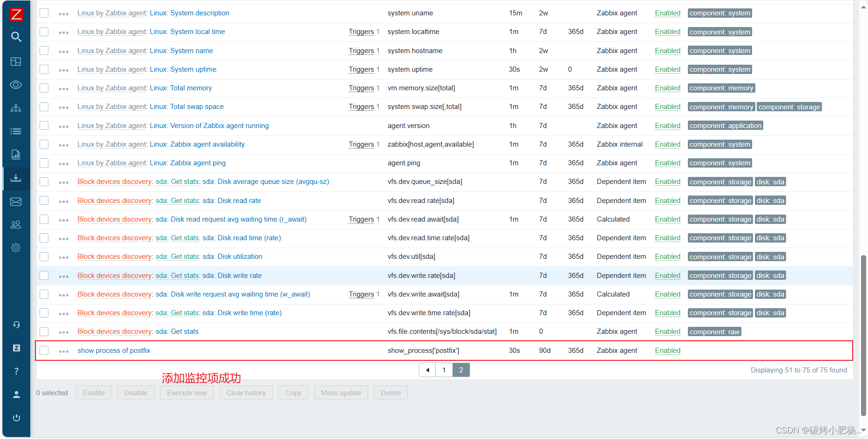Tick checkbox for Disk write time (rate)
This screenshot has height=439, width=868.
coord(44,313)
